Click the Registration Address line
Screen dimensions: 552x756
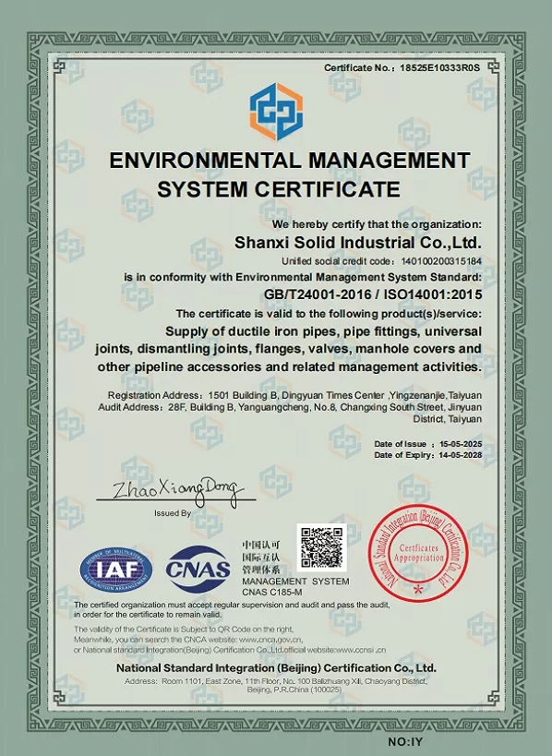click(294, 395)
